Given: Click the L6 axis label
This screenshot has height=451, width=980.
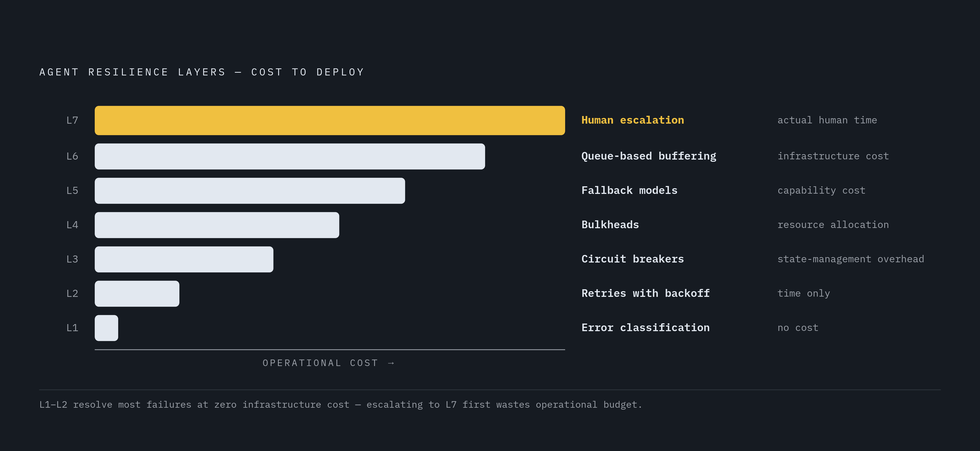Looking at the screenshot, I should [x=72, y=156].
